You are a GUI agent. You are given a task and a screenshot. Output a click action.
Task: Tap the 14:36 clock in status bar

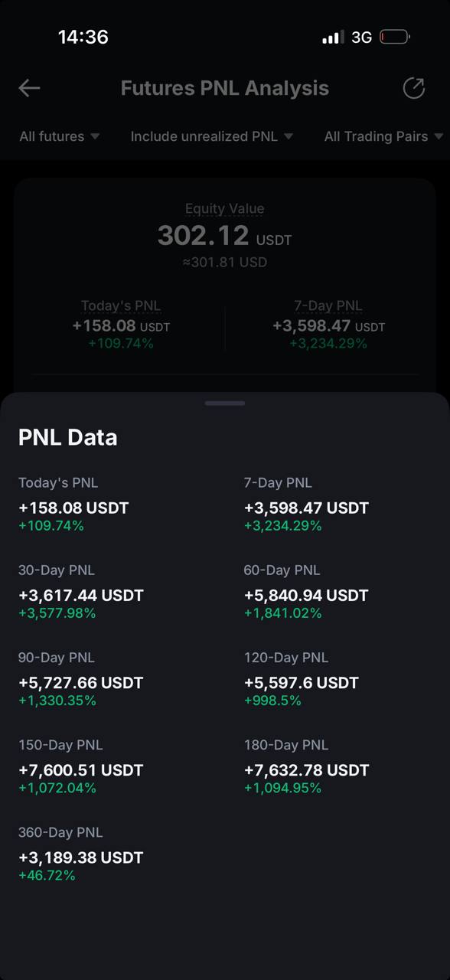coord(83,37)
